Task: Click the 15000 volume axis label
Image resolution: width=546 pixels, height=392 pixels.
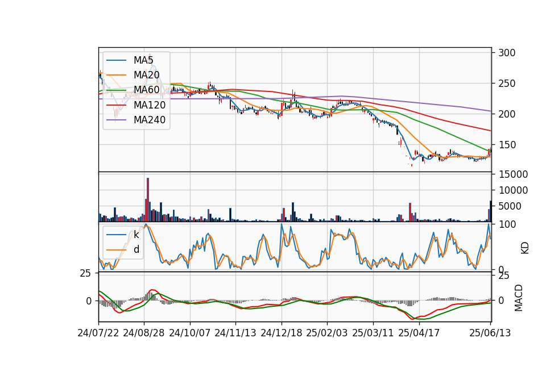Action: point(513,174)
